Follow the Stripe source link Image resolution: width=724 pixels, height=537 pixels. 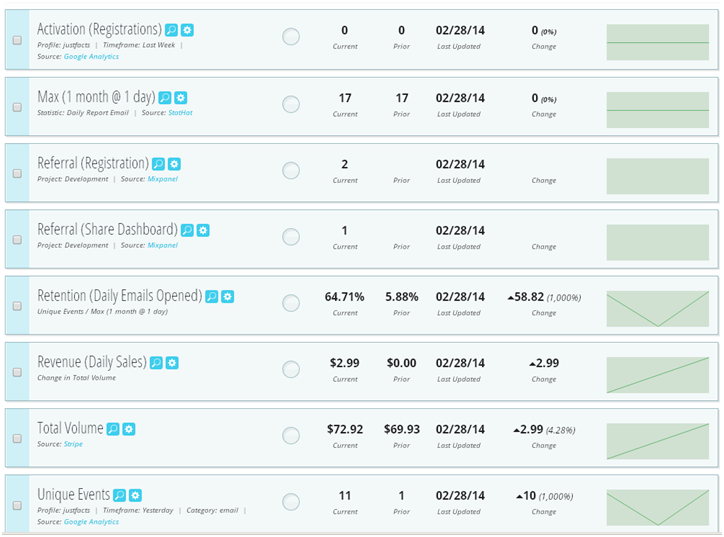pyautogui.click(x=73, y=444)
